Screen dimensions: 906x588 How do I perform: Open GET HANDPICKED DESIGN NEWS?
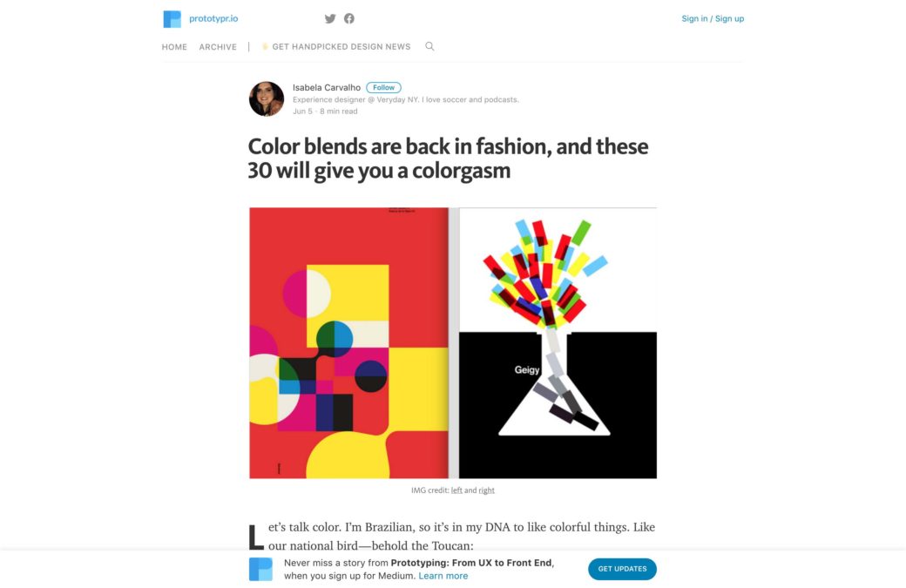click(x=341, y=47)
